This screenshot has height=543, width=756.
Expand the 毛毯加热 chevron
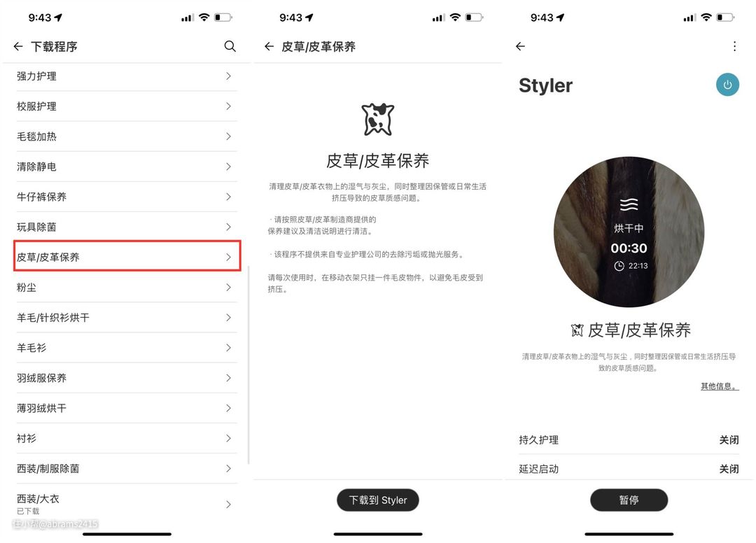tap(228, 136)
